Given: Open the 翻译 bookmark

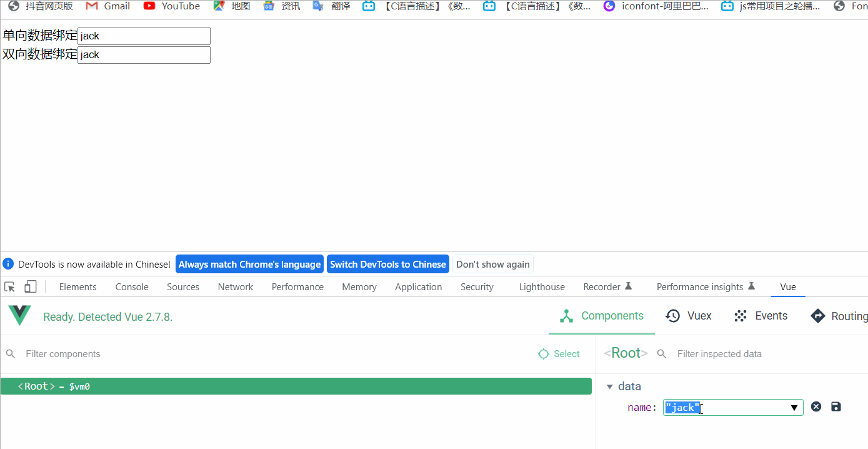Looking at the screenshot, I should tap(331, 6).
